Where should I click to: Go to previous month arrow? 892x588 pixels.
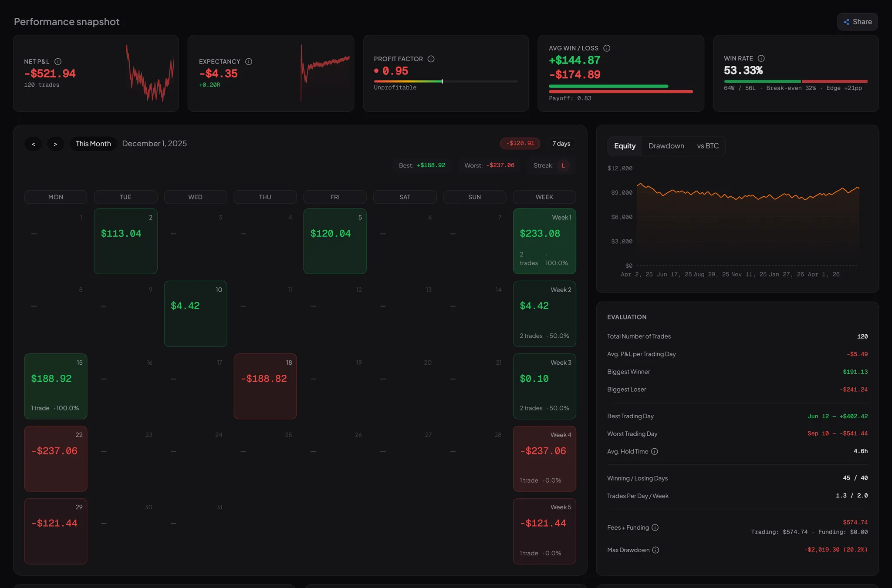click(33, 144)
